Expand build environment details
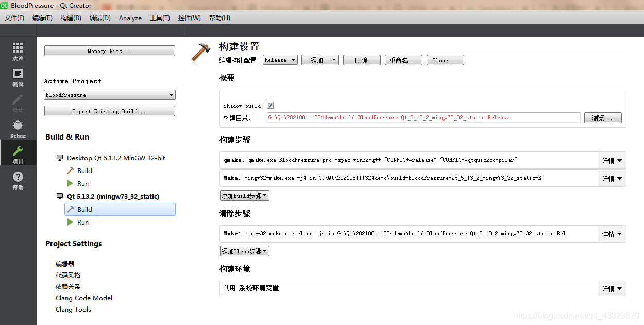This screenshot has height=325, width=644. (x=612, y=288)
